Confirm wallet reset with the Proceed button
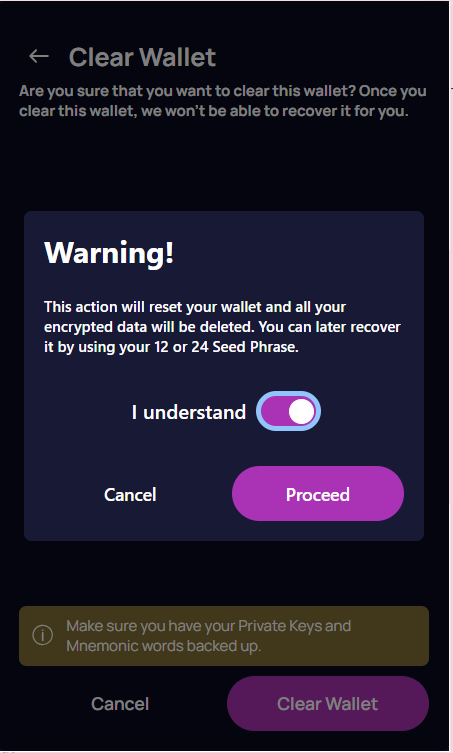 [318, 494]
